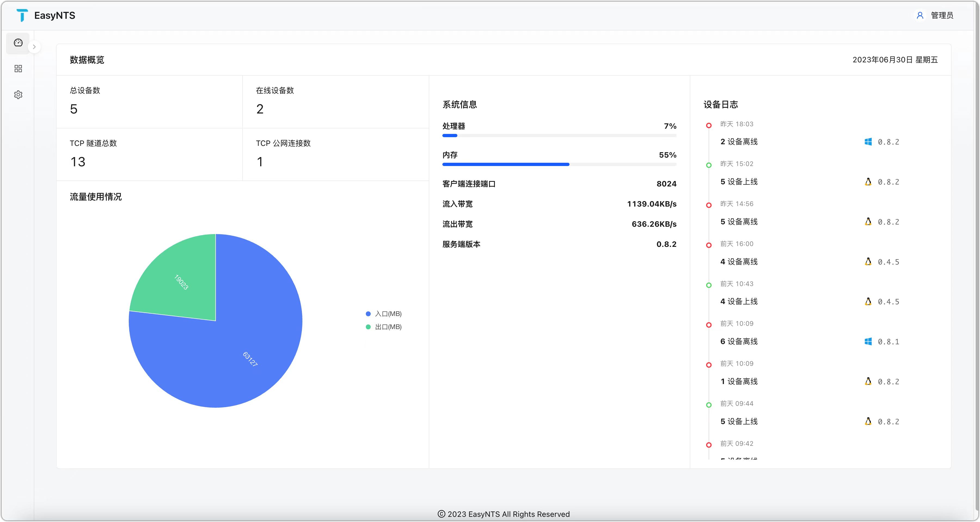
Task: Click the Windows icon on 6 设备离线 log
Action: pos(868,341)
